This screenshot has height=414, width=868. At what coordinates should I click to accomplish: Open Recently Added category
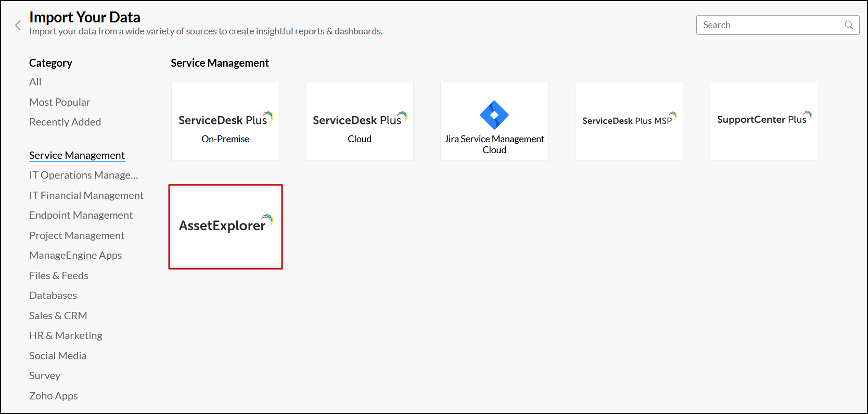pyautogui.click(x=65, y=122)
